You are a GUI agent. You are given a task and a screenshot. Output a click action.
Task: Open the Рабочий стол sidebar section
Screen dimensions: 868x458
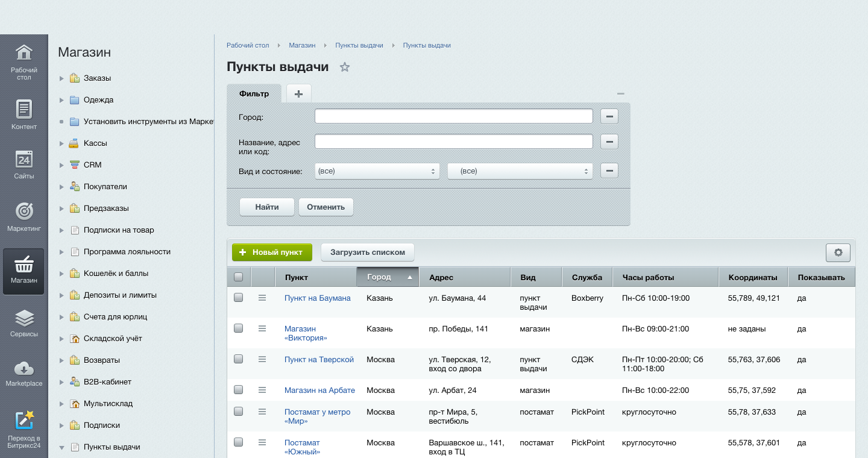(x=24, y=62)
